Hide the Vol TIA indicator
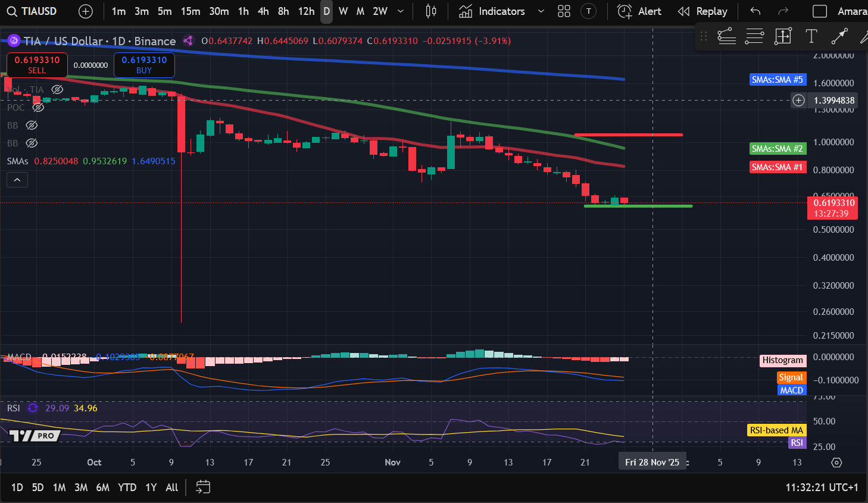Viewport: 868px width, 503px height. pyautogui.click(x=57, y=89)
